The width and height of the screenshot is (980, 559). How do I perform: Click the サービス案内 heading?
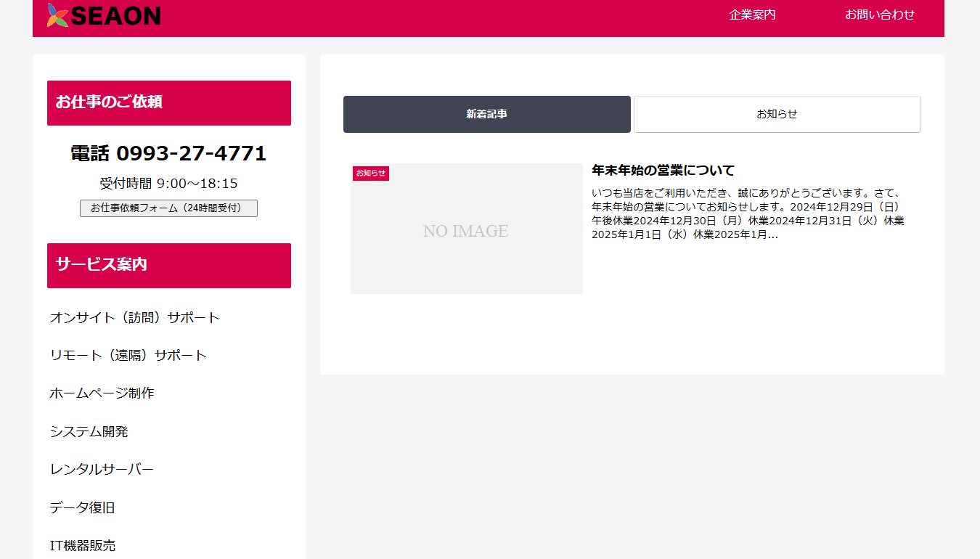[x=169, y=266]
